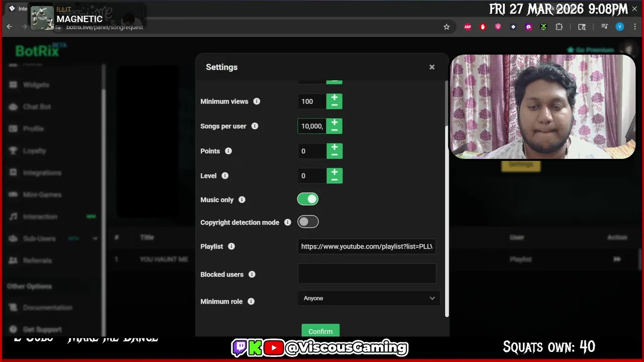Viewport: 644px width, 362px height.
Task: Open the Songs per user info icon
Action: click(255, 126)
